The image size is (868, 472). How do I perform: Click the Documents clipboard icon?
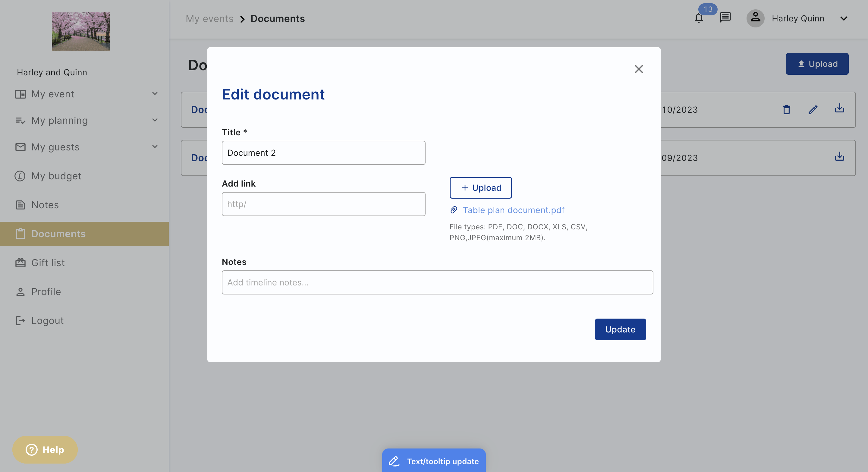(20, 234)
